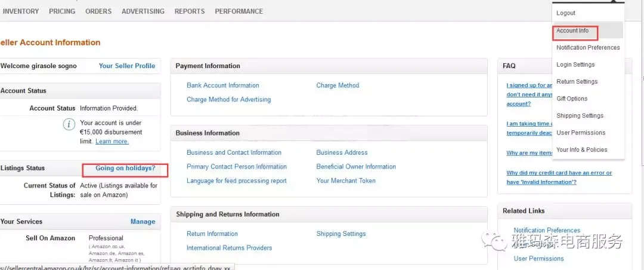Click Shipping and Returns Information header
This screenshot has height=270, width=644.
coord(228,214)
